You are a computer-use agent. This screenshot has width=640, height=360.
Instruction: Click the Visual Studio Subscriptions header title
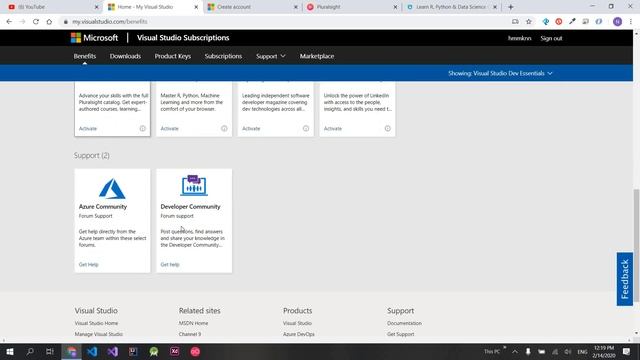183,38
